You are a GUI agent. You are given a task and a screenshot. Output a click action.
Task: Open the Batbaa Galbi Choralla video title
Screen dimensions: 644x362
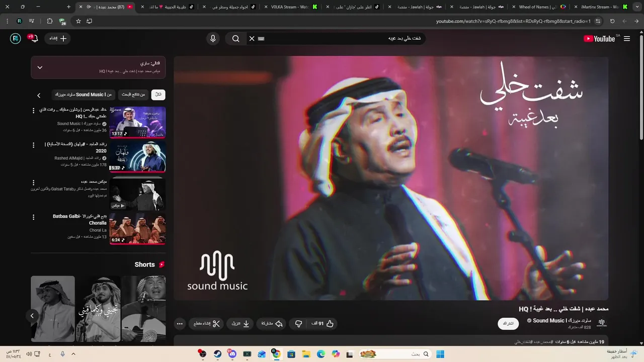tap(79, 220)
